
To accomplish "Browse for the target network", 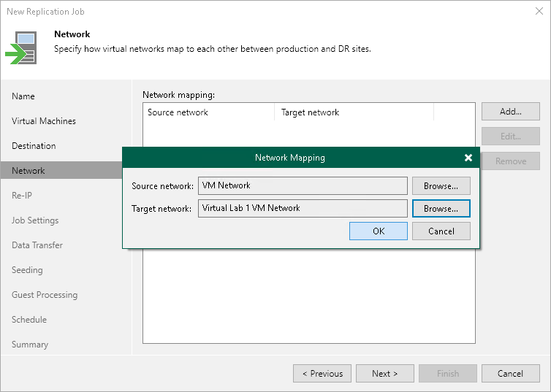I will coord(441,209).
